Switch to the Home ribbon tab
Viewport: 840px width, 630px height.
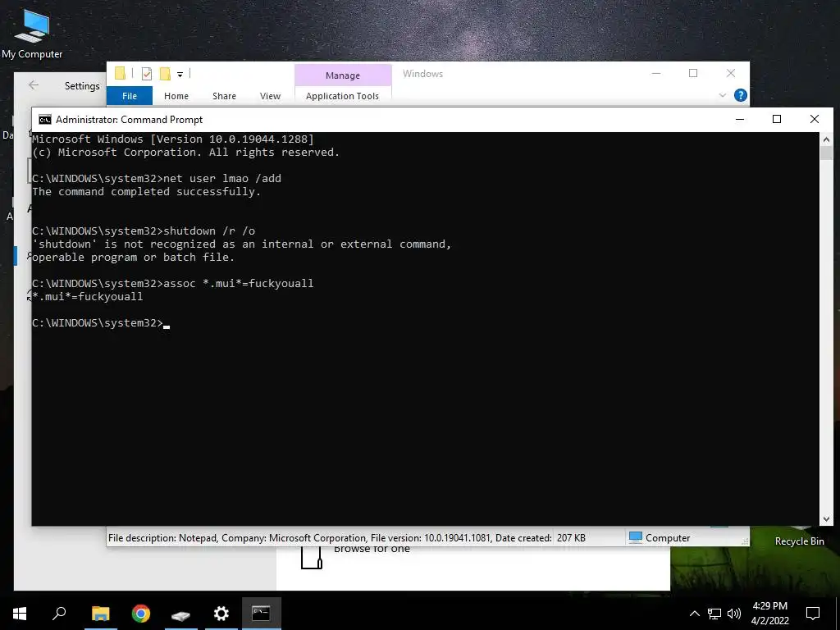coord(176,96)
